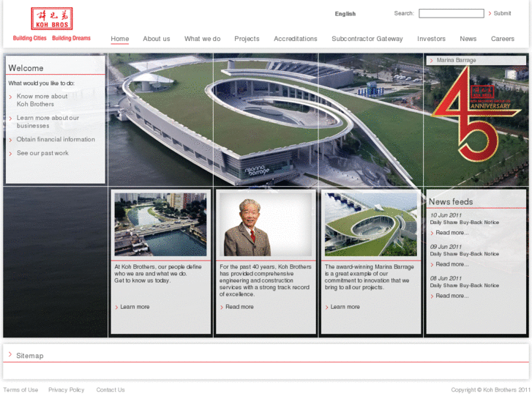Open the About us menu
Viewport: 532px width, 399px height.
tap(157, 39)
